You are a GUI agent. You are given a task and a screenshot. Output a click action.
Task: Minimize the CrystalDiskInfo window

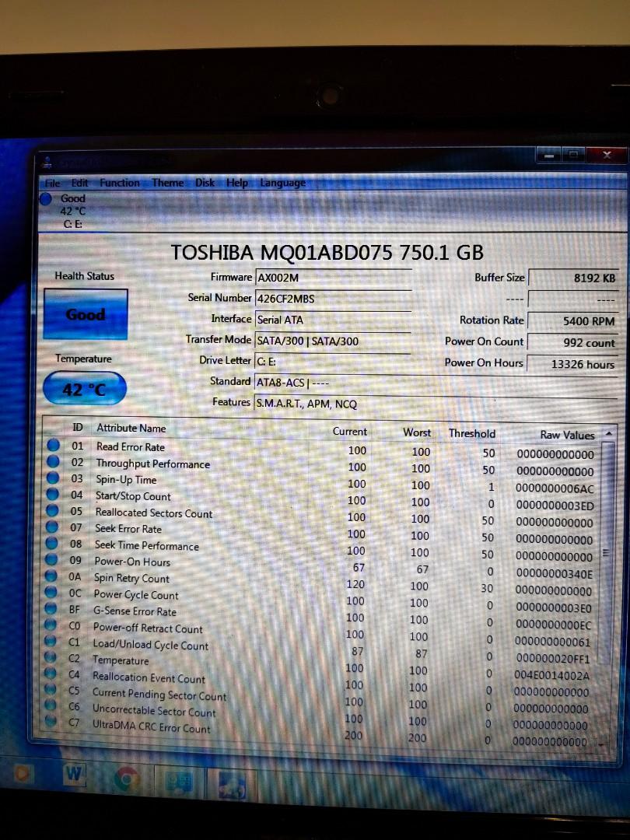[x=548, y=156]
